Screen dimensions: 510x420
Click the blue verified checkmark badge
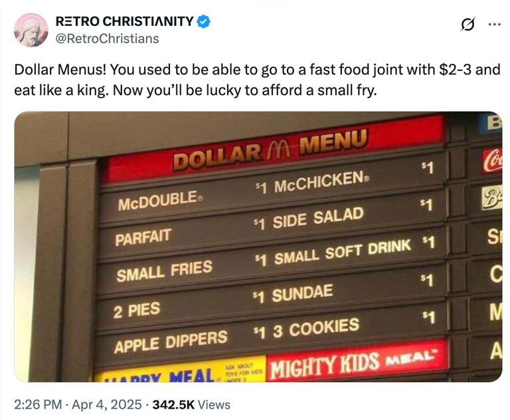click(203, 22)
